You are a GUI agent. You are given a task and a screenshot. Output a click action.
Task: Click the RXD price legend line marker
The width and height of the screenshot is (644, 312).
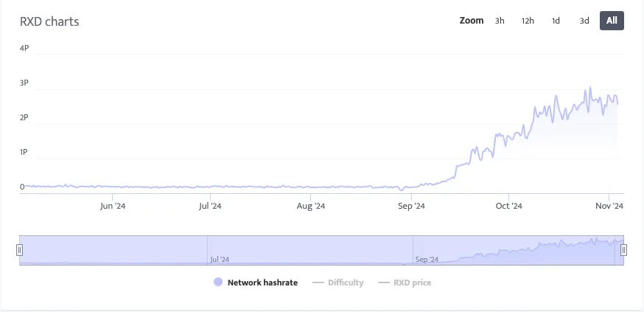tap(383, 282)
